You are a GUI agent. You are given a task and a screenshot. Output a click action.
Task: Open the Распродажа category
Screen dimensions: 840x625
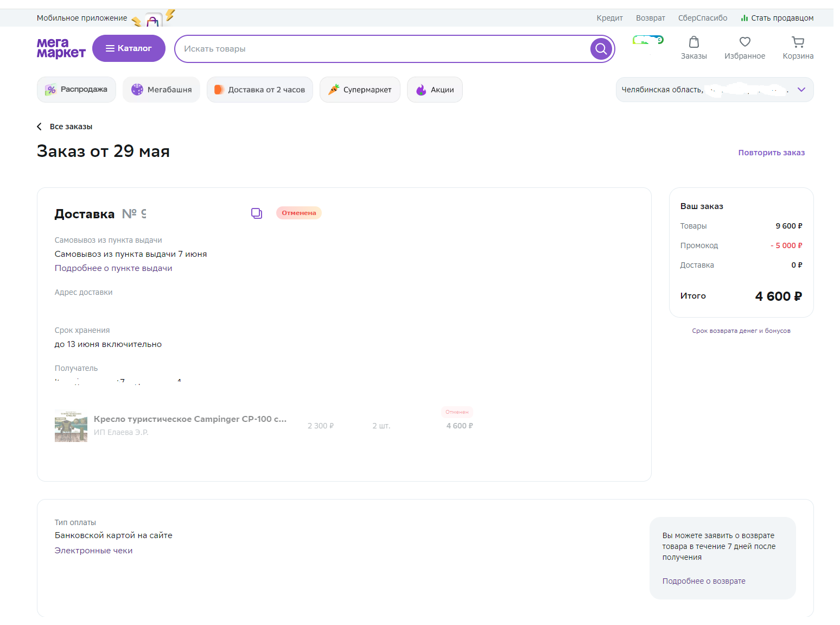tap(77, 90)
